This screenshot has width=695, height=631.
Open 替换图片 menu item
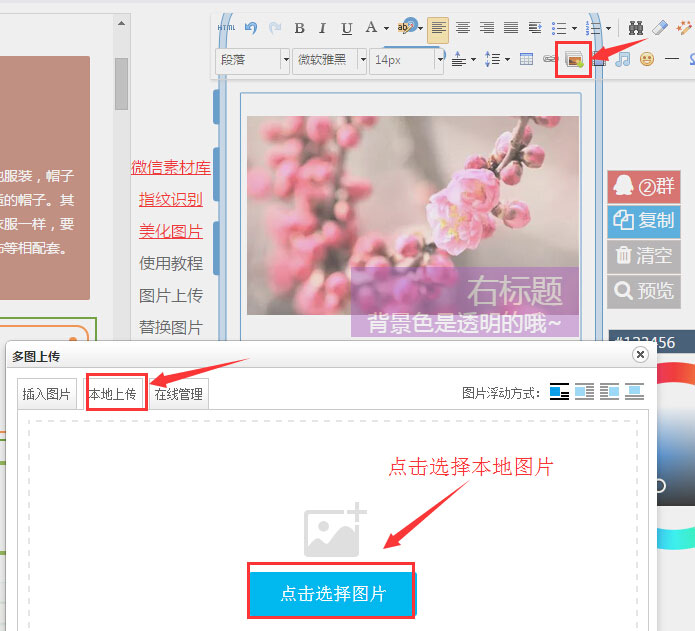[x=171, y=327]
